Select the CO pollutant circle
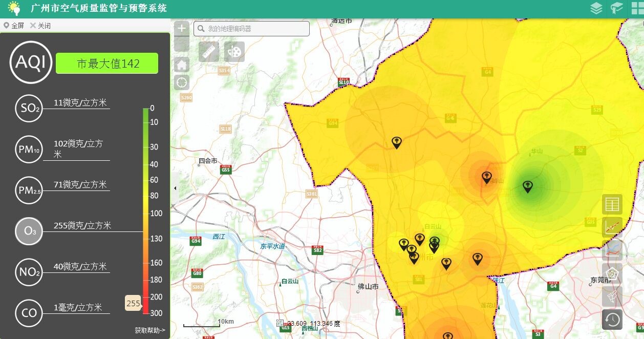Screen dimensions: 644x339 (29, 313)
